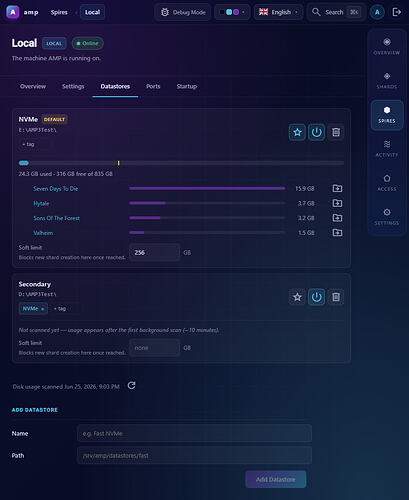The width and height of the screenshot is (409, 500).
Task: Open the Spires breadcrumb link
Action: [x=59, y=12]
